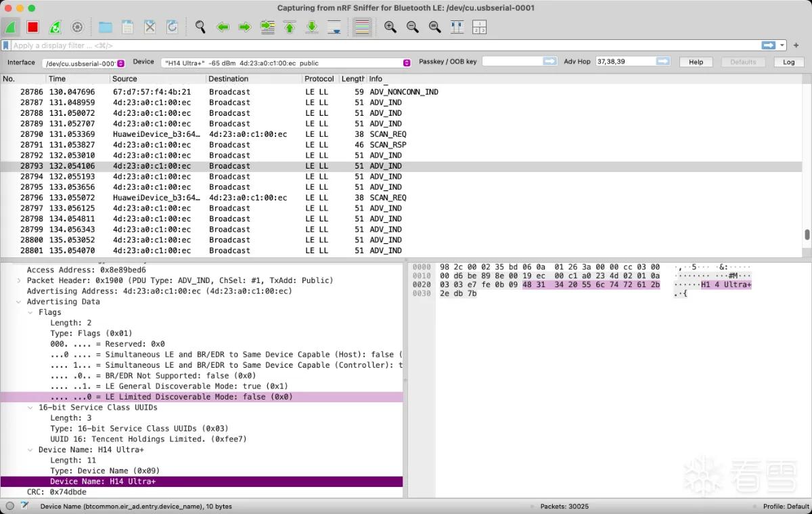
Task: Sort packets by the Protocol column header
Action: (319, 79)
